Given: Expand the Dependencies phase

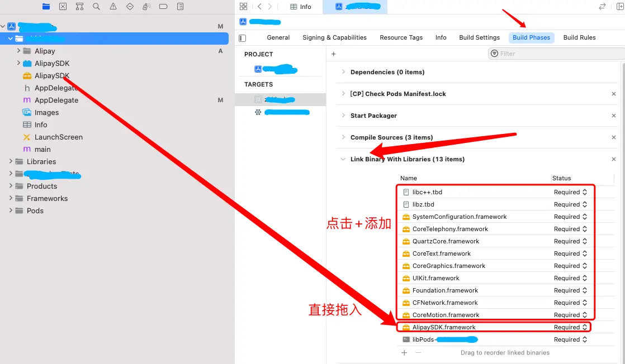Looking at the screenshot, I should [x=343, y=71].
